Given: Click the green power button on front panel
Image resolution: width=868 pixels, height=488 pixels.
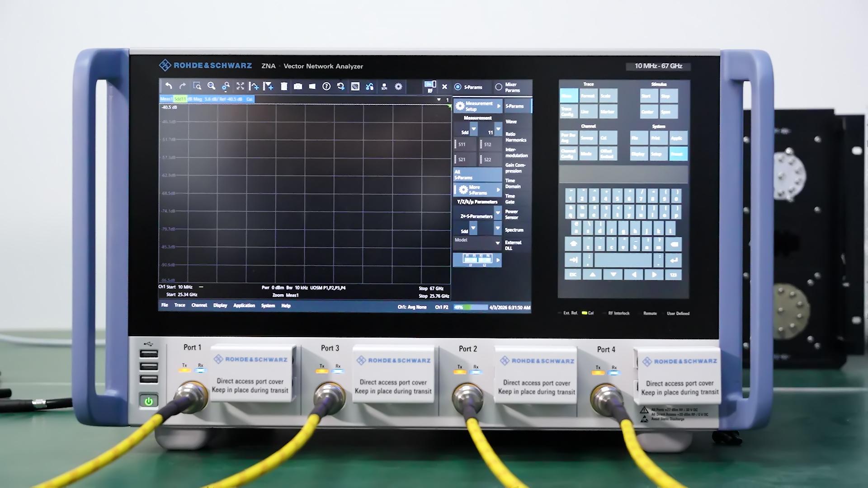Looking at the screenshot, I should [149, 401].
